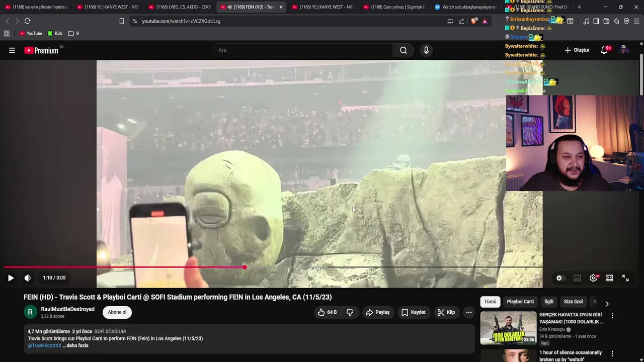Click the Brave Shields lion icon
Screen dimensions: 644x362
[474, 21]
